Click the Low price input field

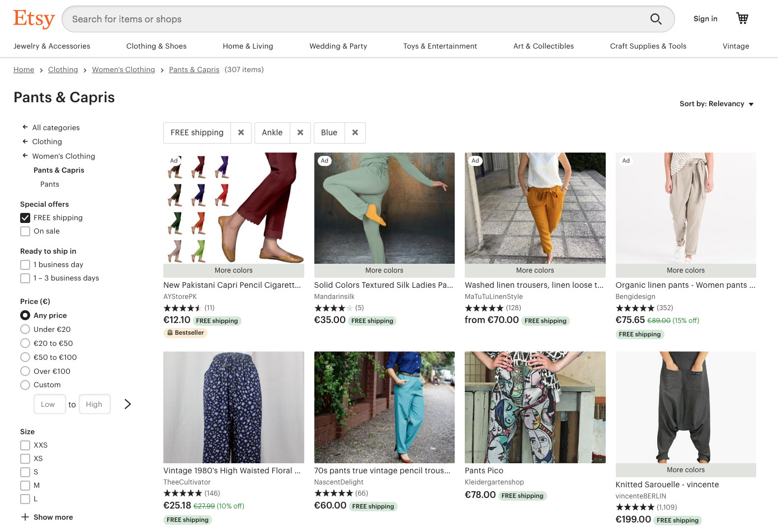[50, 404]
